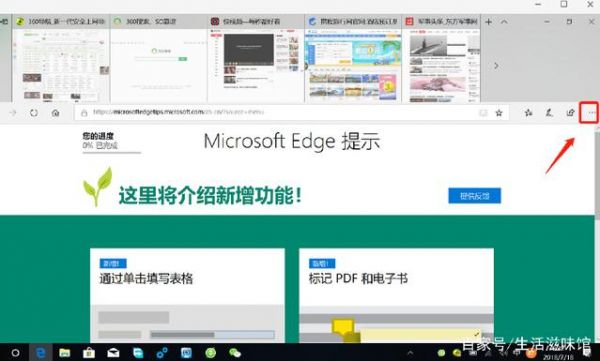
Task: Open Mail app from taskbar
Action: coord(113,353)
